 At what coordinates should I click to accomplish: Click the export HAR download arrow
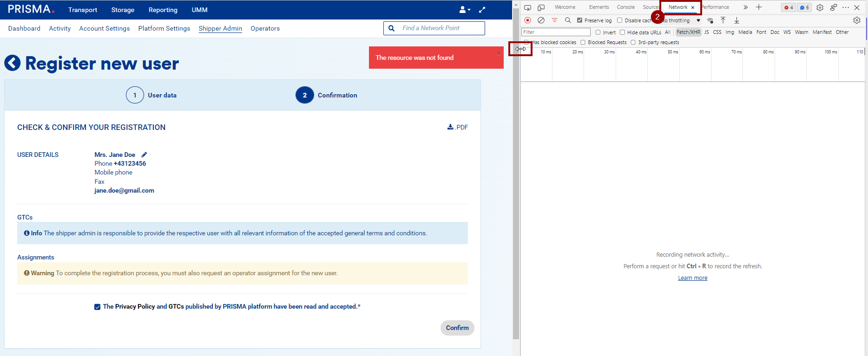[736, 20]
